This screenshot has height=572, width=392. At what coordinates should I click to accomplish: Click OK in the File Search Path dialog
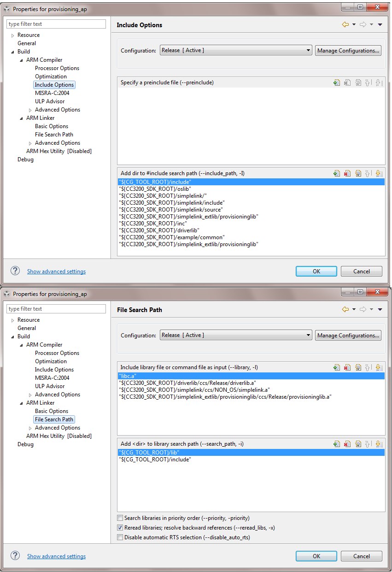click(x=316, y=556)
